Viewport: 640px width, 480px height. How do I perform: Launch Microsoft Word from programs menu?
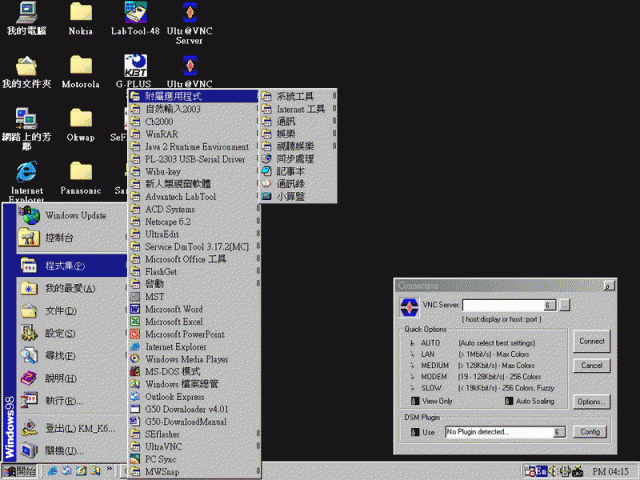[194, 309]
